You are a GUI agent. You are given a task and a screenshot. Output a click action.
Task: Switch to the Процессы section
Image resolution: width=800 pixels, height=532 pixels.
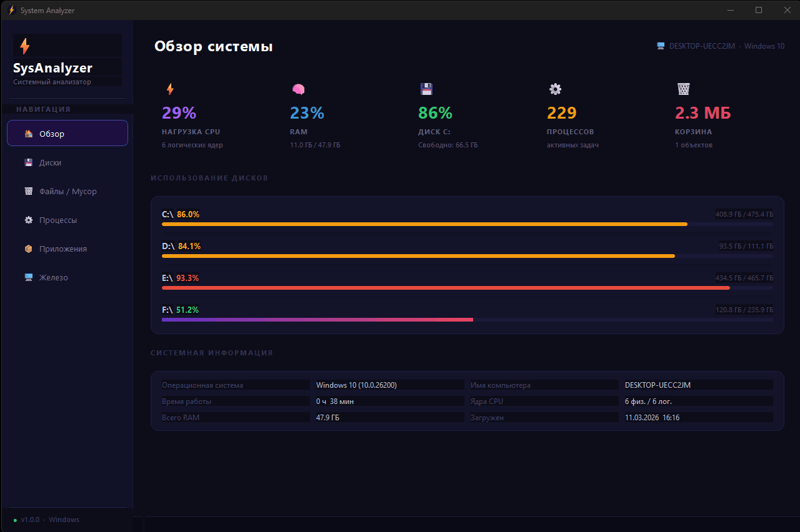(67, 220)
